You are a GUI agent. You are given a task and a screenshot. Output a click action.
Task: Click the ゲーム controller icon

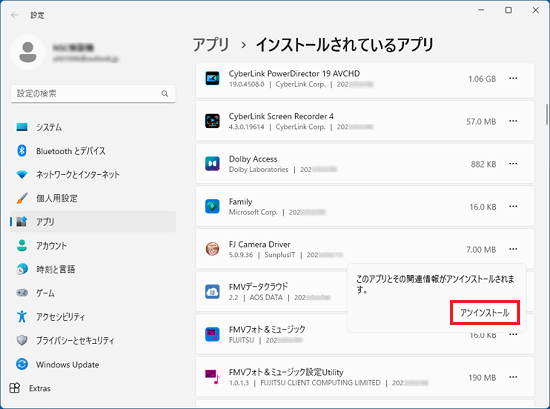coord(22,293)
